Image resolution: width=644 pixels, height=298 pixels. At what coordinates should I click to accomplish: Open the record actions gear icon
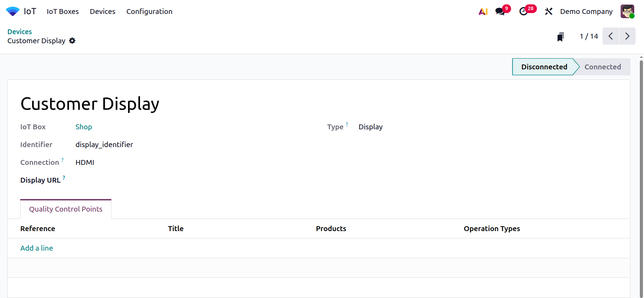72,41
